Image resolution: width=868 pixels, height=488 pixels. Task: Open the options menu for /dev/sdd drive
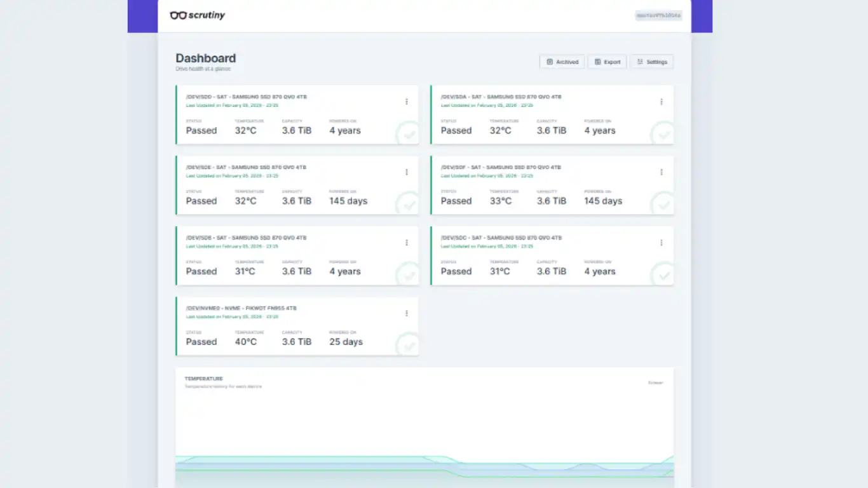(407, 102)
